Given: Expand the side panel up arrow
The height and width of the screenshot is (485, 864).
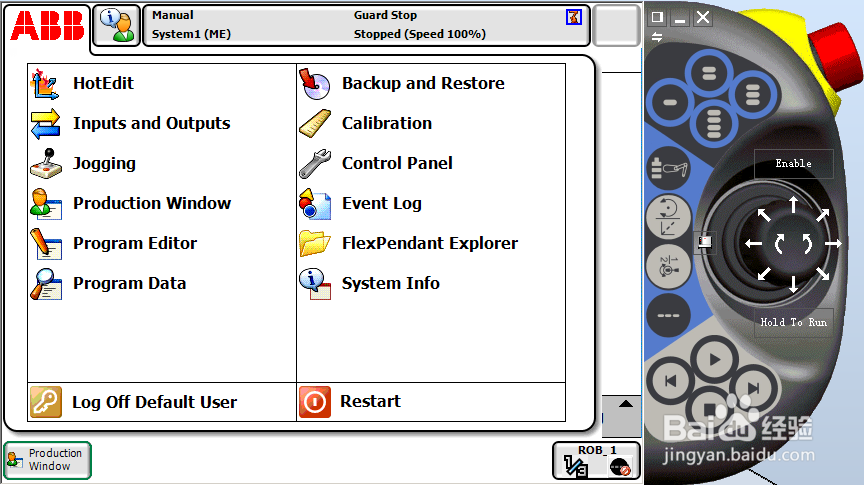Looking at the screenshot, I should [625, 404].
